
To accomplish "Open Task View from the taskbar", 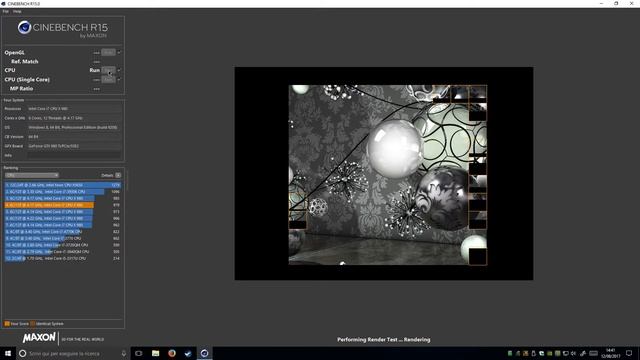I will point(139,353).
